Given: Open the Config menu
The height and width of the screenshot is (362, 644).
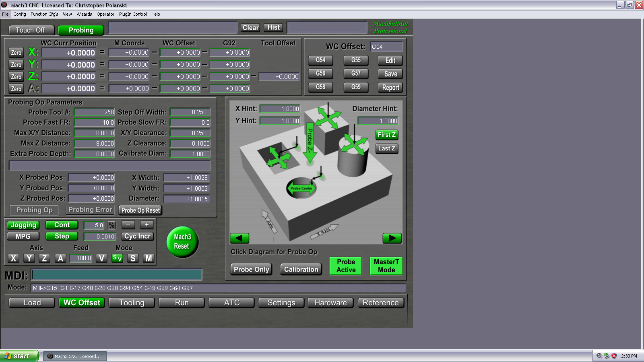Looking at the screenshot, I should tap(20, 14).
